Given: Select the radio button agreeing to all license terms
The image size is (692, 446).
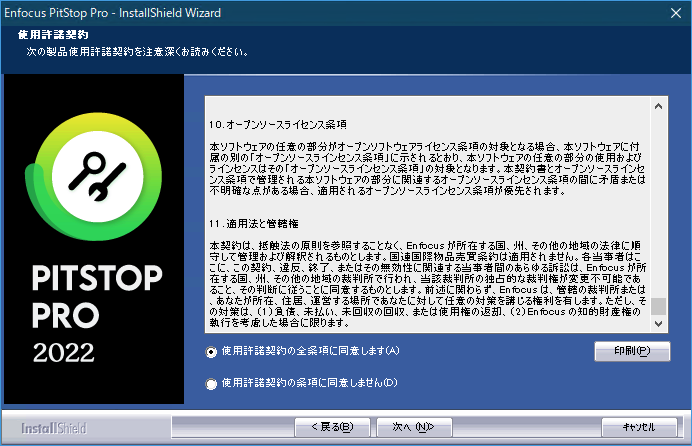Looking at the screenshot, I should (211, 352).
